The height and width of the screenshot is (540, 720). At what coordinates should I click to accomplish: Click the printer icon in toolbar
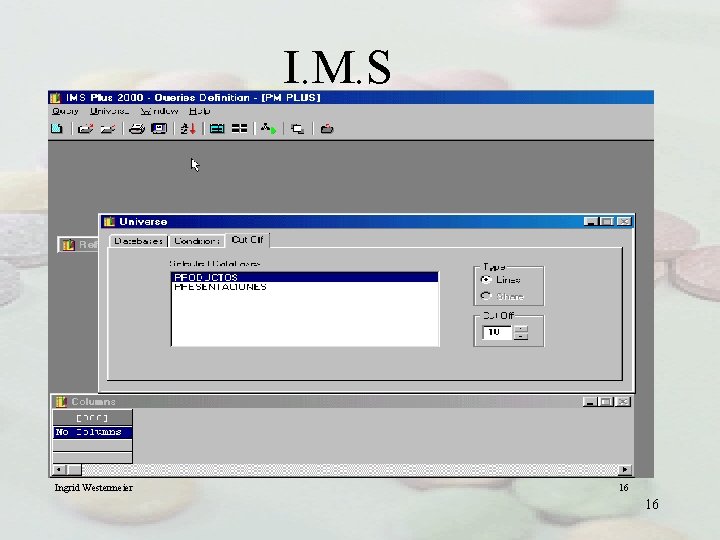[x=136, y=129]
